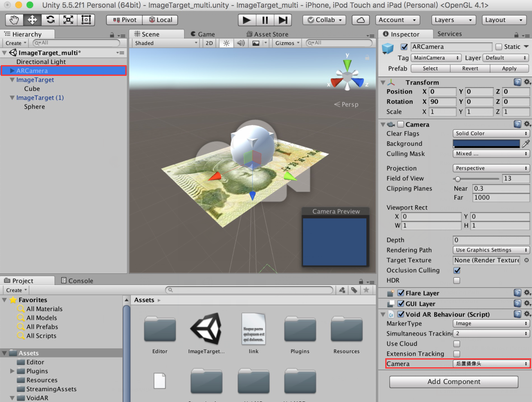Click the Add Component button

pos(454,381)
